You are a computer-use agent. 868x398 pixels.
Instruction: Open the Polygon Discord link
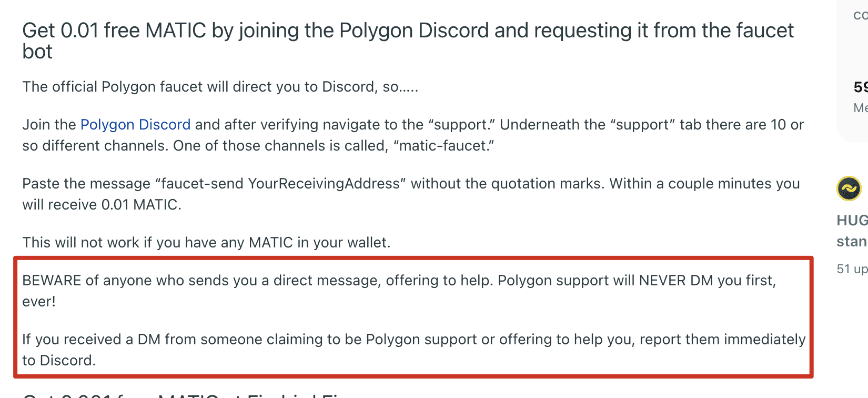pos(135,125)
